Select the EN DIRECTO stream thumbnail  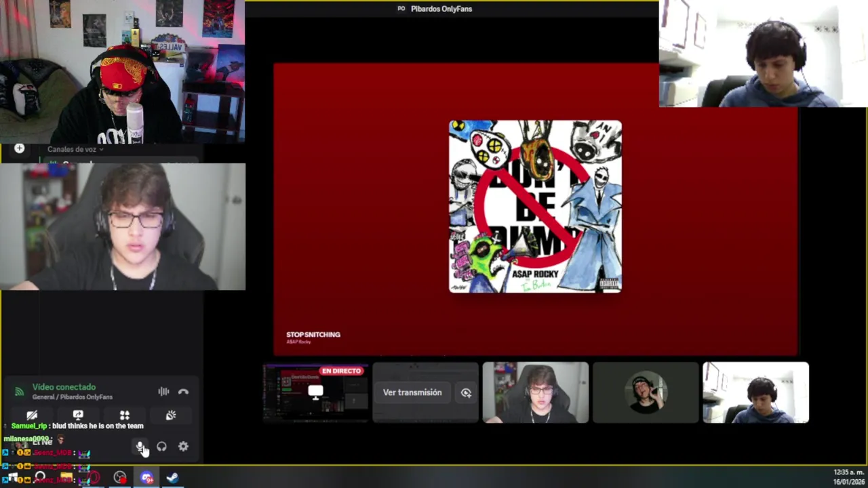[x=316, y=392]
